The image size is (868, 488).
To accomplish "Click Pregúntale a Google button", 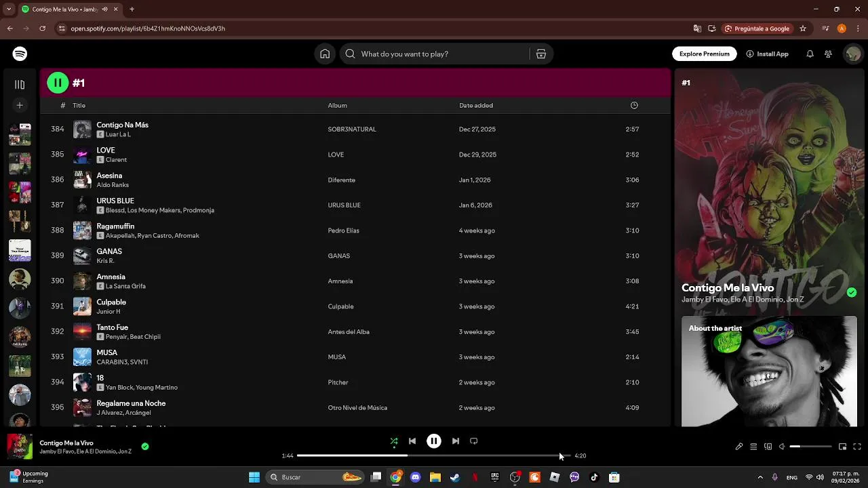I will [757, 28].
